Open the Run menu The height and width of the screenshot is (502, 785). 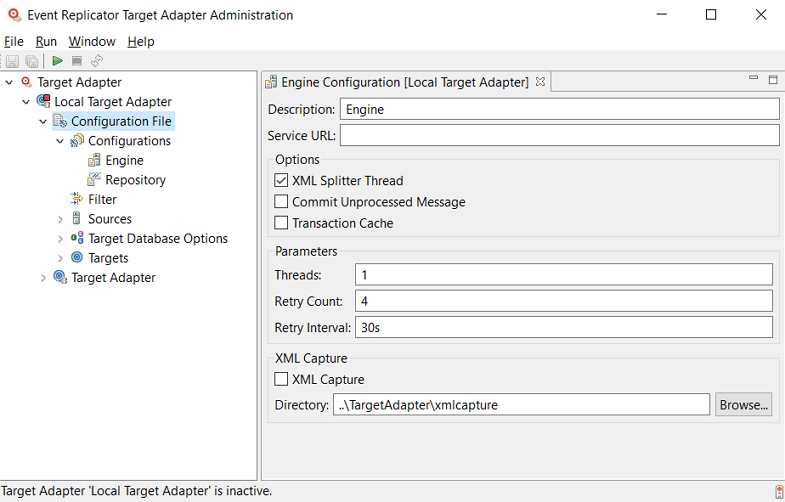46,41
